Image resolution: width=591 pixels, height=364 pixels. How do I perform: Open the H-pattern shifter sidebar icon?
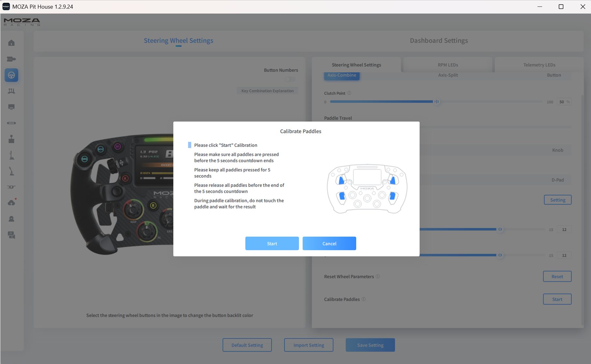pyautogui.click(x=11, y=139)
